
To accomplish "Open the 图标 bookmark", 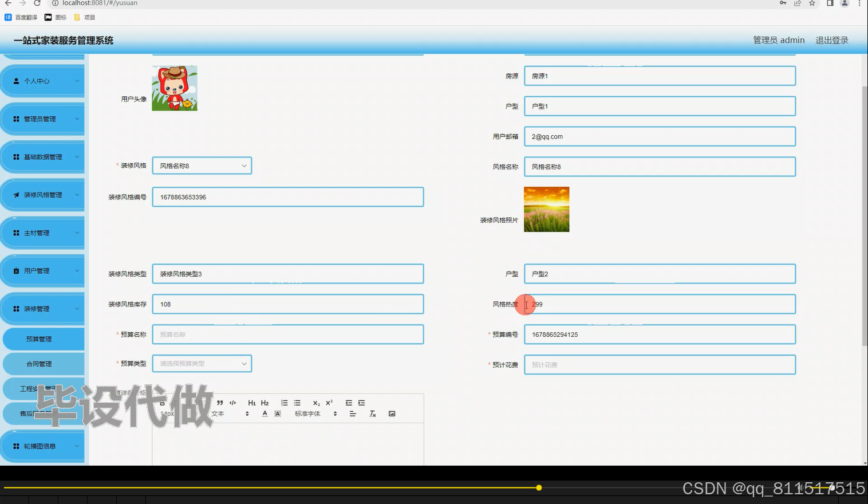I will point(56,17).
